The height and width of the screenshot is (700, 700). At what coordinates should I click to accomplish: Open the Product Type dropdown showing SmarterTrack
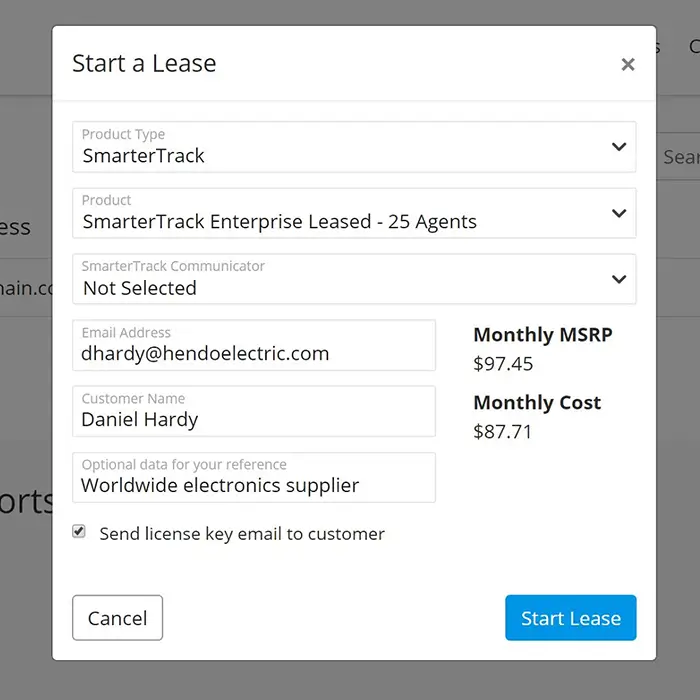pos(354,146)
